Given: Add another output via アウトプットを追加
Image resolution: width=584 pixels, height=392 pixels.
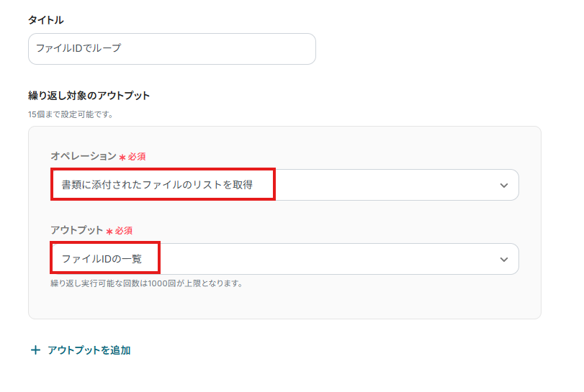Looking at the screenshot, I should (x=89, y=350).
